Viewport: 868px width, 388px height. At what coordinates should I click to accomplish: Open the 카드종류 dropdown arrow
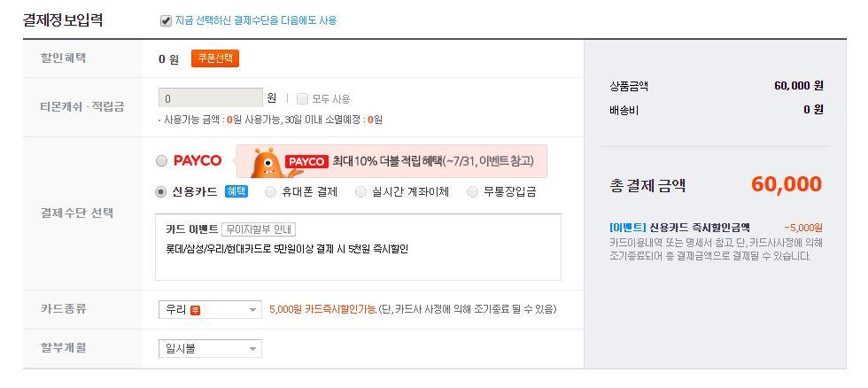252,310
